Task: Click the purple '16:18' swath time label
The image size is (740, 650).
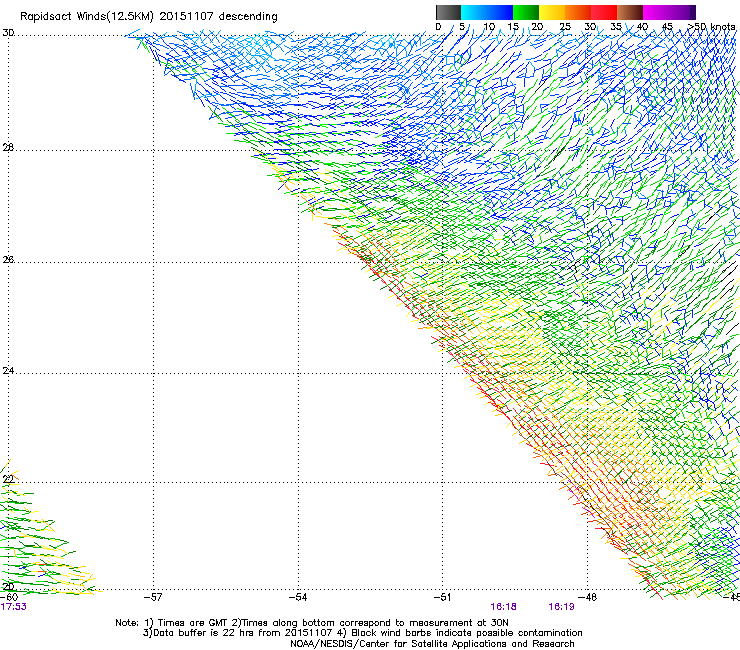Action: tap(503, 607)
